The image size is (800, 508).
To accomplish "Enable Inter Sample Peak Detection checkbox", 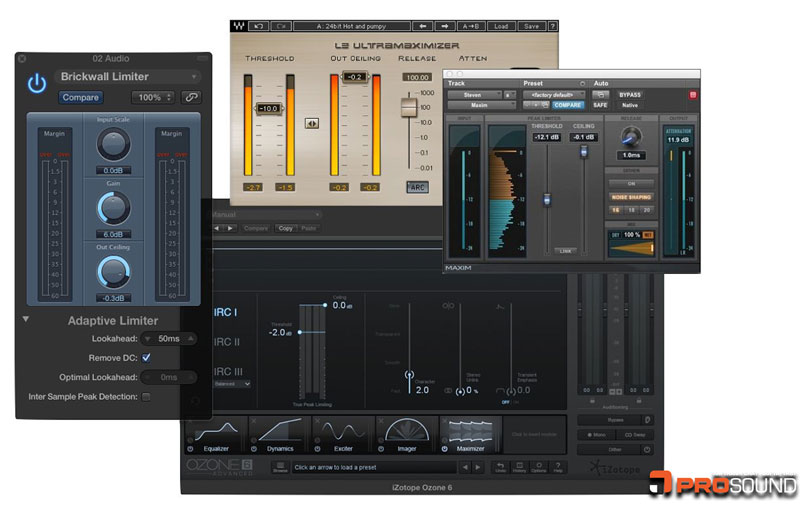I will (x=147, y=397).
